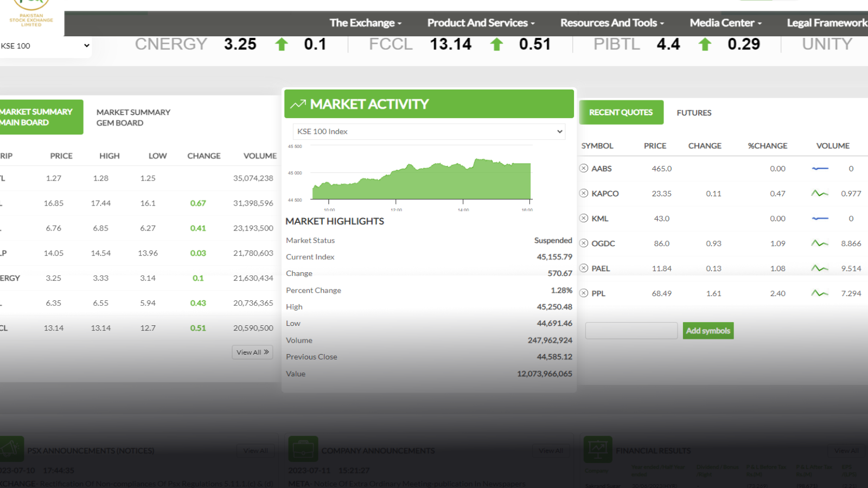Sort market summary by VOLUME header
This screenshot has width=868, height=488.
260,156
